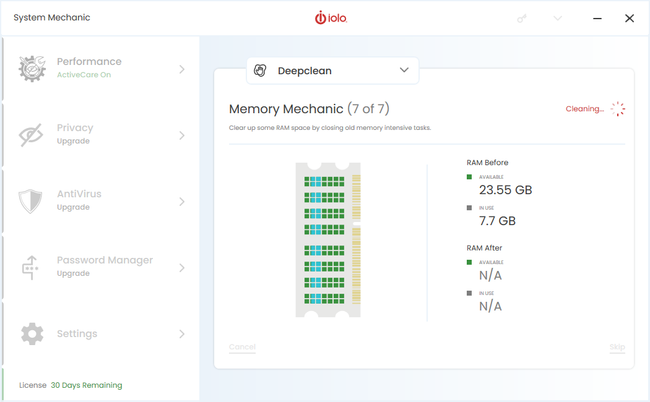Screen dimensions: 650x402
Task: Click the Password Manager icon
Action: (32, 267)
